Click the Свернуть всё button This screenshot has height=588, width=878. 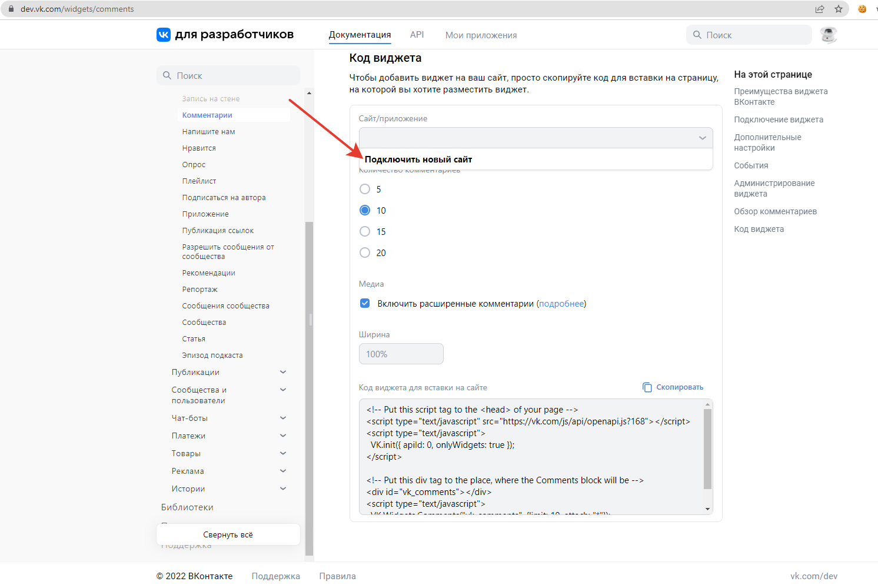tap(228, 534)
